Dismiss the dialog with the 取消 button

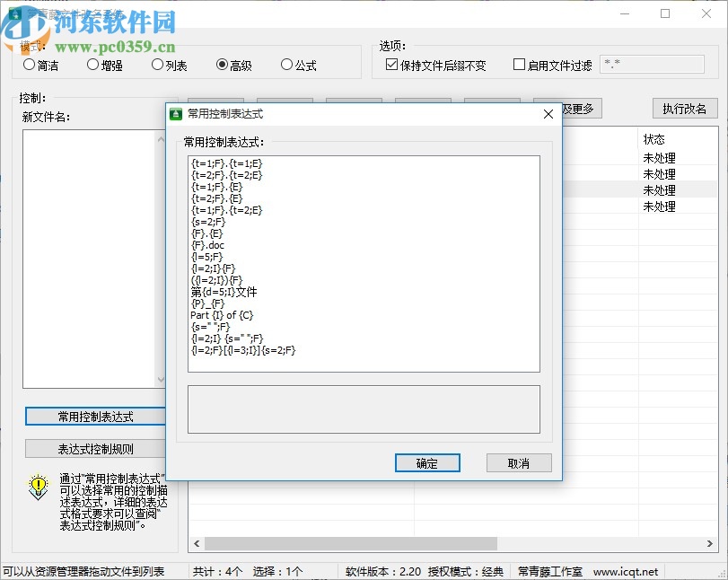519,463
